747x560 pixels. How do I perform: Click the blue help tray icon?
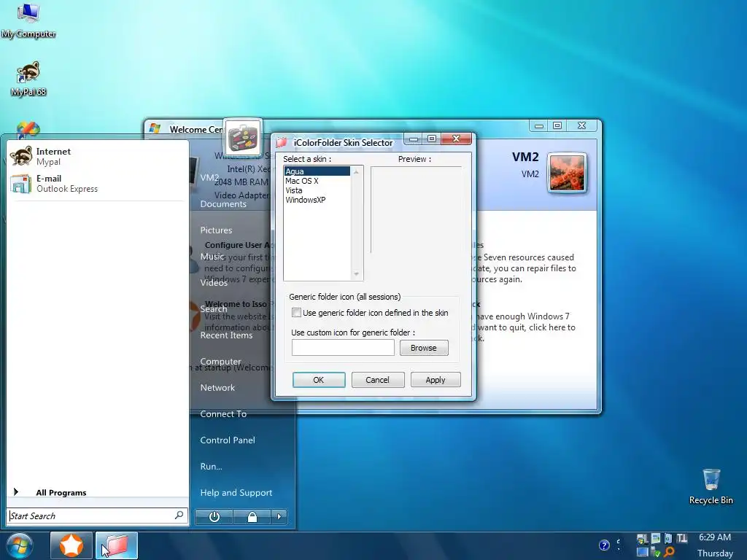click(604, 545)
